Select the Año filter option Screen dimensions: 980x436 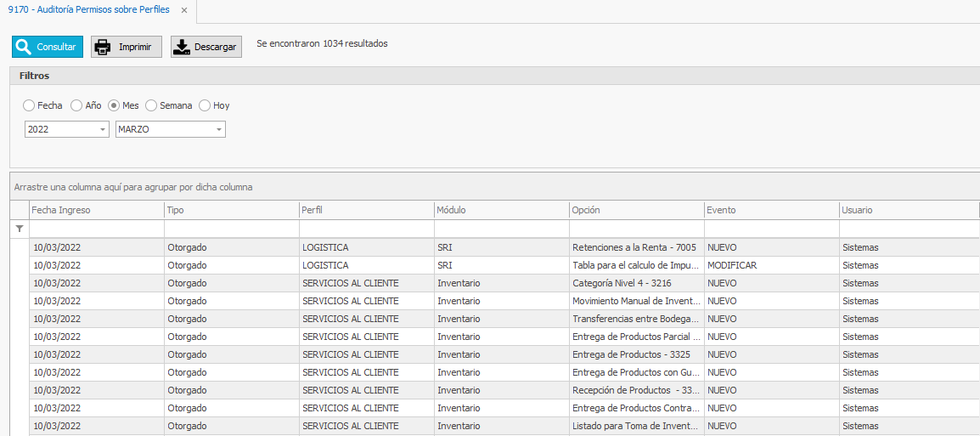76,105
